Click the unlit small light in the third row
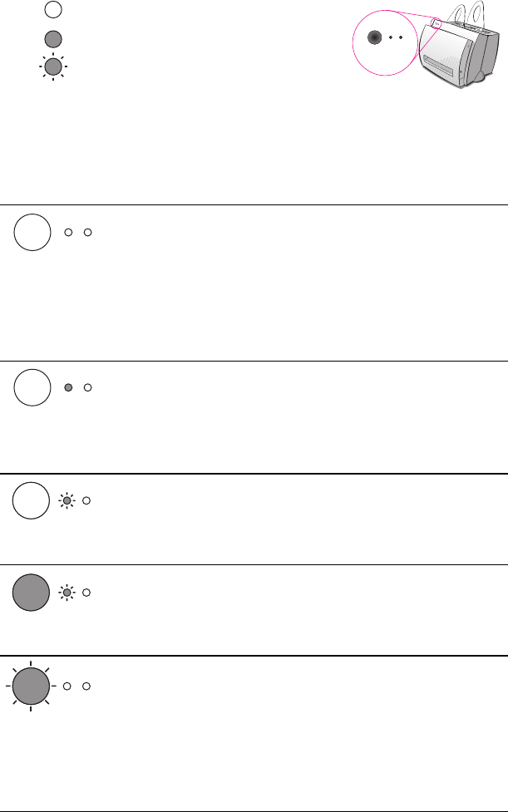 (x=87, y=501)
